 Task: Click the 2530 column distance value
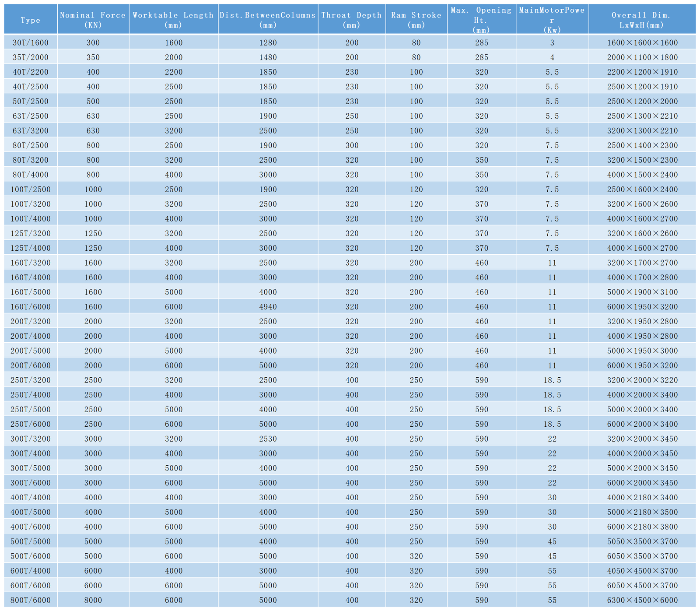(x=268, y=439)
